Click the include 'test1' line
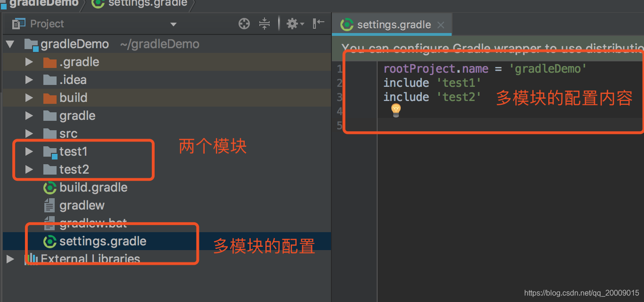644x302 pixels. [432, 83]
